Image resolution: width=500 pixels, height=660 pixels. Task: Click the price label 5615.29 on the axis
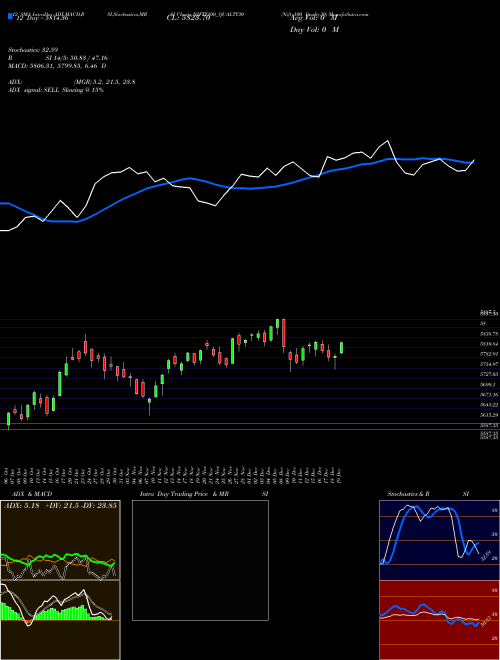click(489, 415)
